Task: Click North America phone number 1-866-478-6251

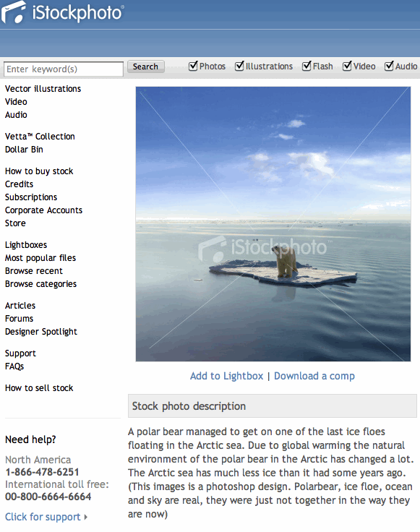Action: (x=42, y=472)
